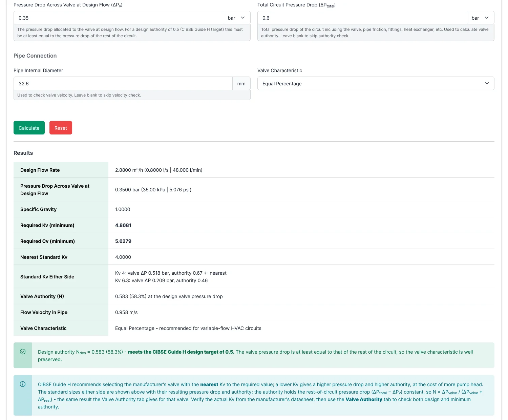
Task: Click the Equal Percentage recommendation result text
Action: pyautogui.click(x=188, y=328)
